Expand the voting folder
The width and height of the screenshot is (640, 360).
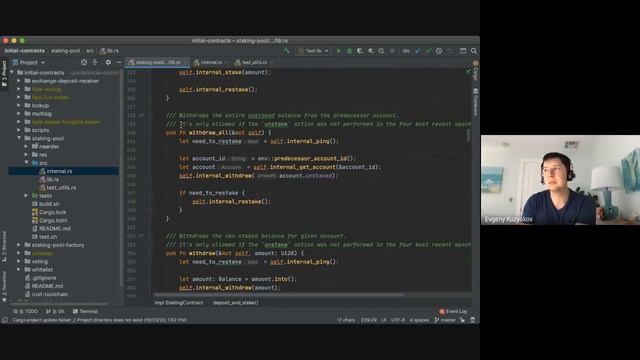(x=19, y=261)
